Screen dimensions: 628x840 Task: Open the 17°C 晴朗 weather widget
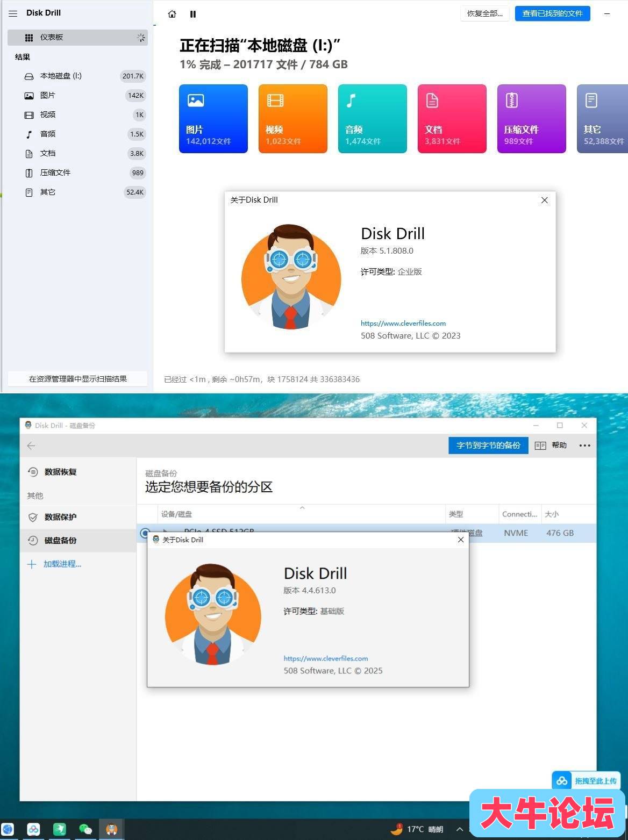pos(417,829)
